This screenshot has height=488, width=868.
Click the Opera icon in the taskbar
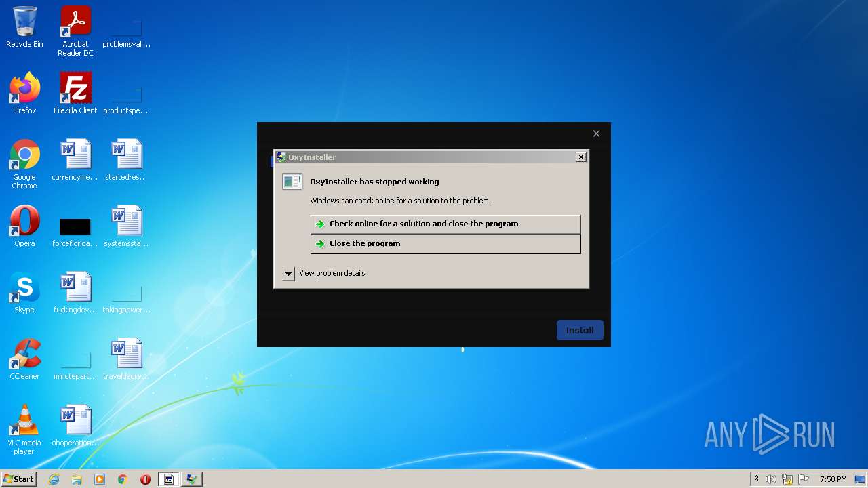145,479
